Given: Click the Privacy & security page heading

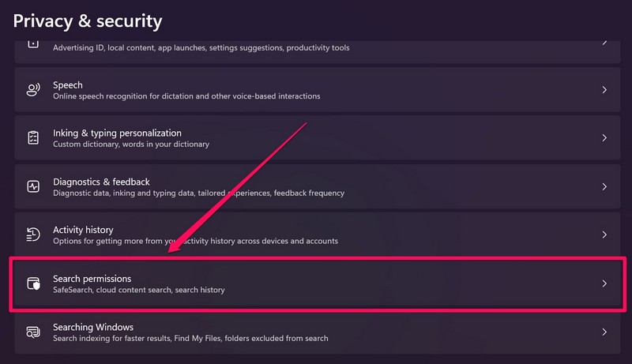Looking at the screenshot, I should click(x=88, y=21).
